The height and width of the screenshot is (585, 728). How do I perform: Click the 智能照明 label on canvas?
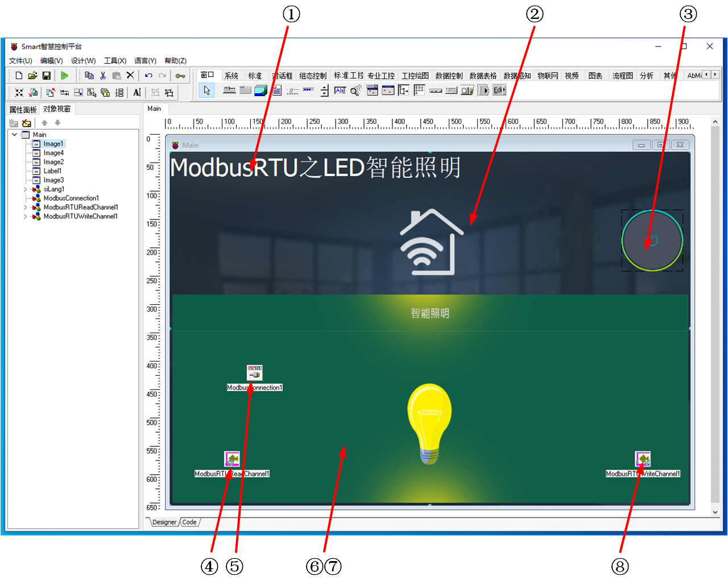point(430,313)
